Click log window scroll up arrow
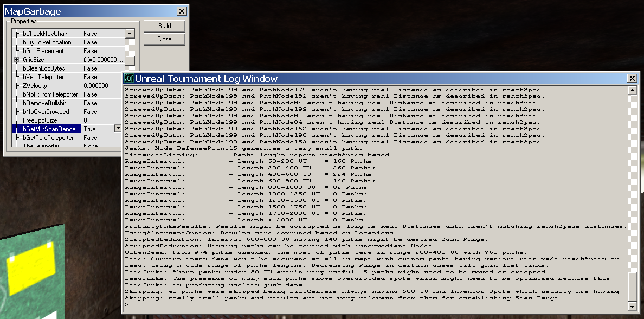The image size is (644, 319). 632,91
